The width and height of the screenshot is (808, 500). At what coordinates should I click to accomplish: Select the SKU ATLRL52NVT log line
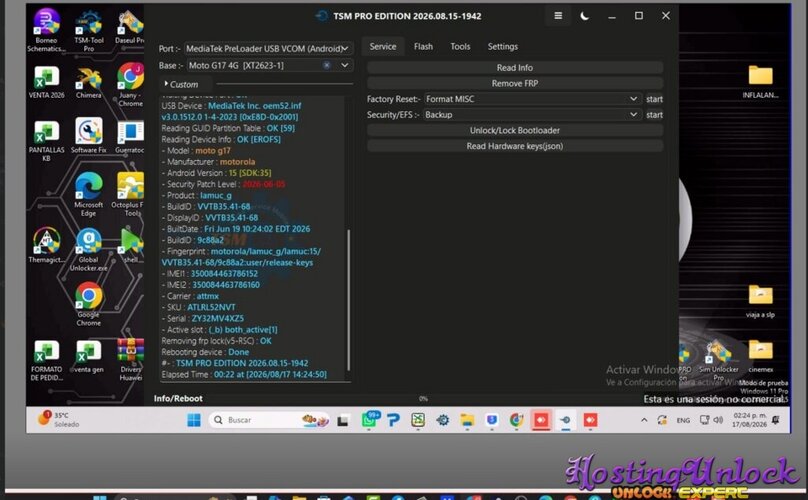coord(198,307)
